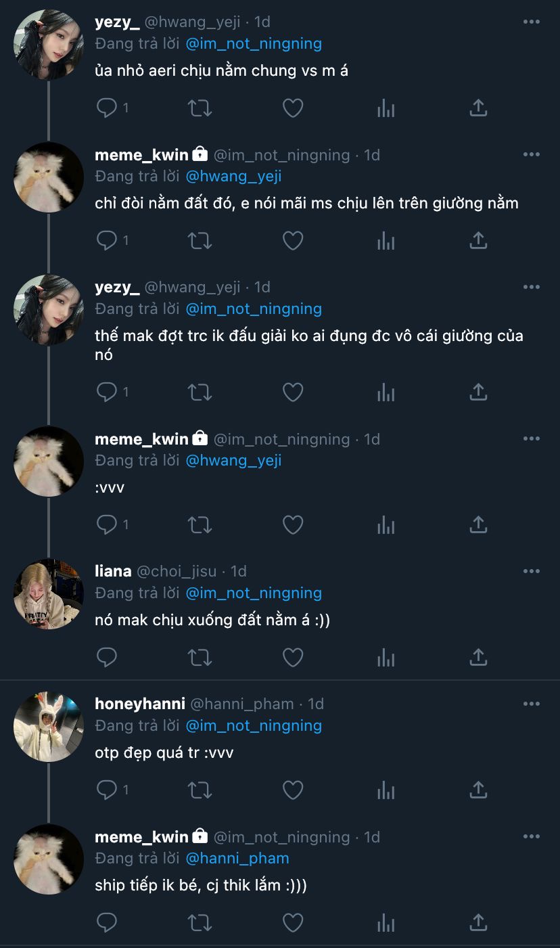The width and height of the screenshot is (560, 948).
Task: Like meme_kwin's ':vvv' tweet
Action: [x=292, y=524]
